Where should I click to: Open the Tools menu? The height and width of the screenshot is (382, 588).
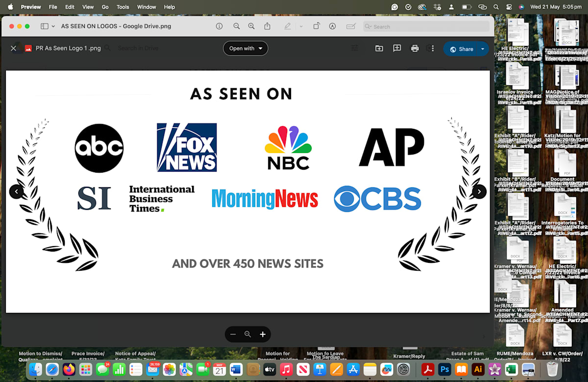point(123,7)
